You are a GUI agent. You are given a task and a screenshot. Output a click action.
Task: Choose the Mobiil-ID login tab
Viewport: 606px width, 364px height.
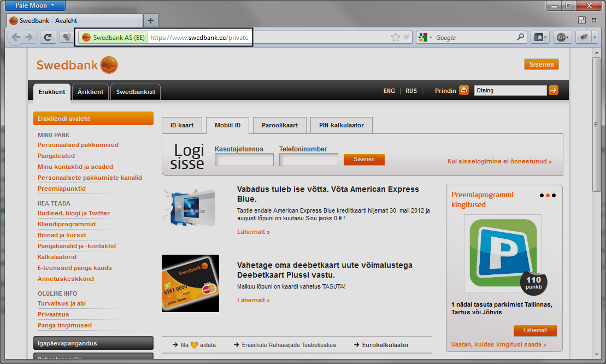pyautogui.click(x=228, y=125)
